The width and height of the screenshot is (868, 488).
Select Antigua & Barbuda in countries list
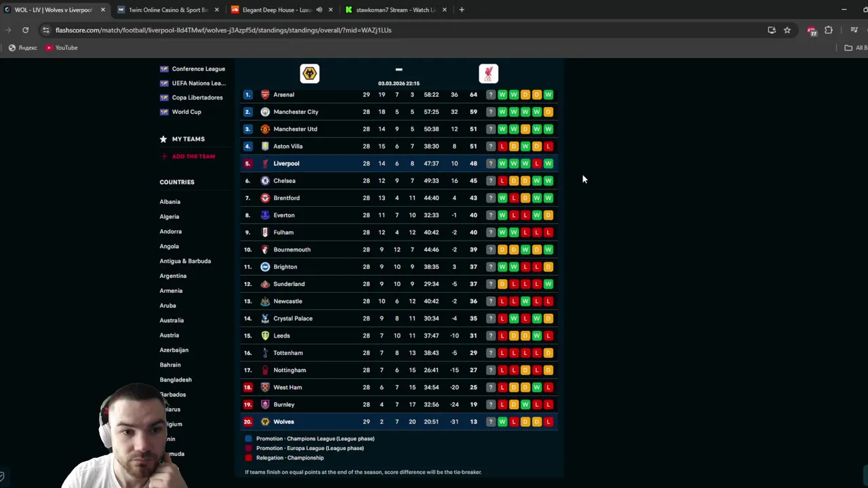185,261
